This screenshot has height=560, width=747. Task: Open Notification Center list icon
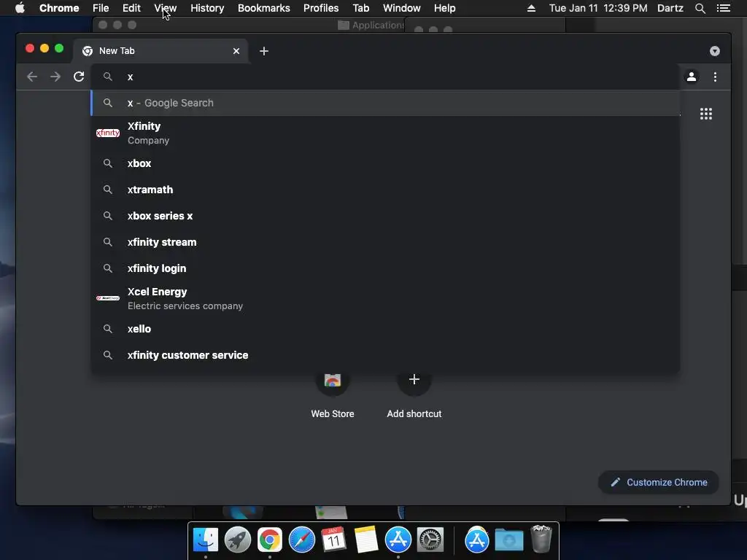[723, 8]
